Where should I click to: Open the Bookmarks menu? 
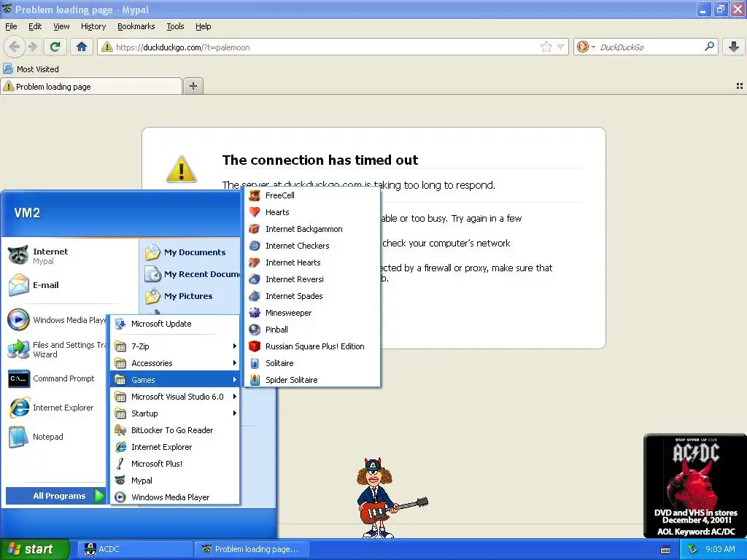click(x=136, y=26)
